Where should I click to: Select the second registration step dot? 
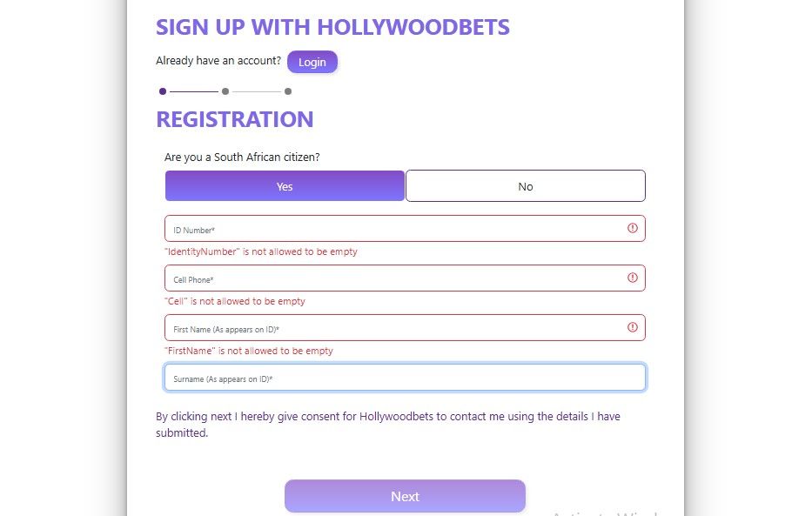point(225,91)
